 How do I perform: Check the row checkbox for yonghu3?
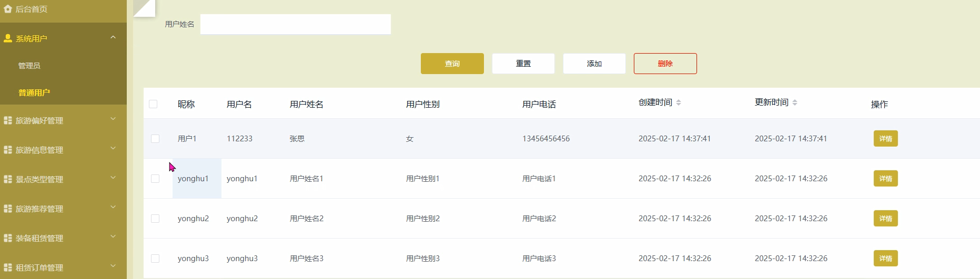pos(155,259)
